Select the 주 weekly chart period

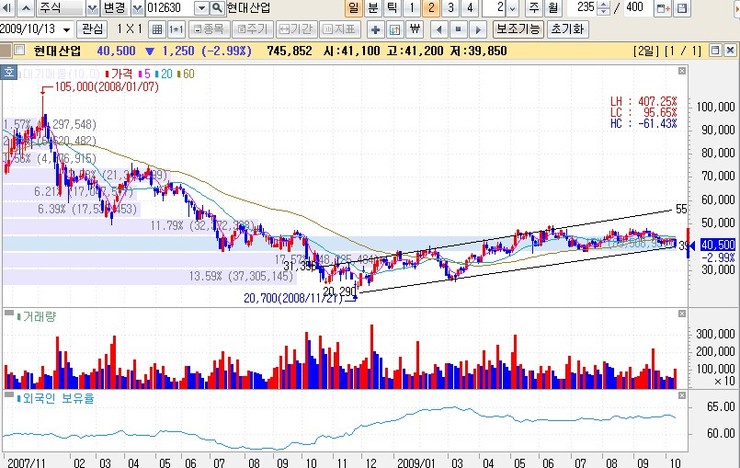pyautogui.click(x=534, y=8)
